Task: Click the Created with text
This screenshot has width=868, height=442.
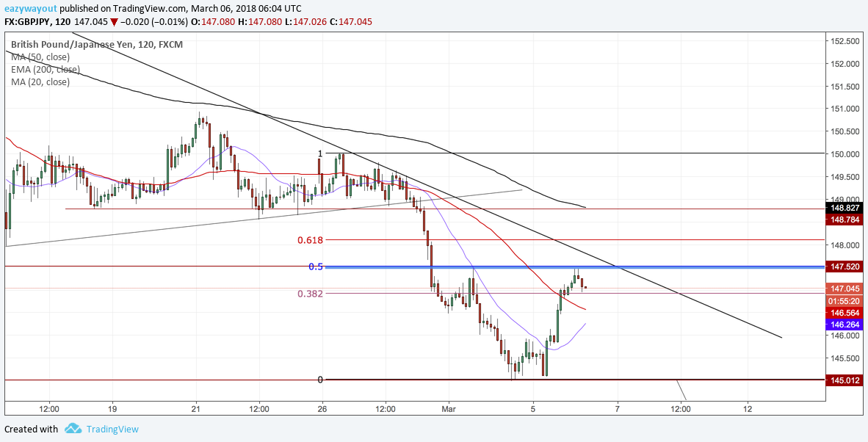Action: pos(31,429)
